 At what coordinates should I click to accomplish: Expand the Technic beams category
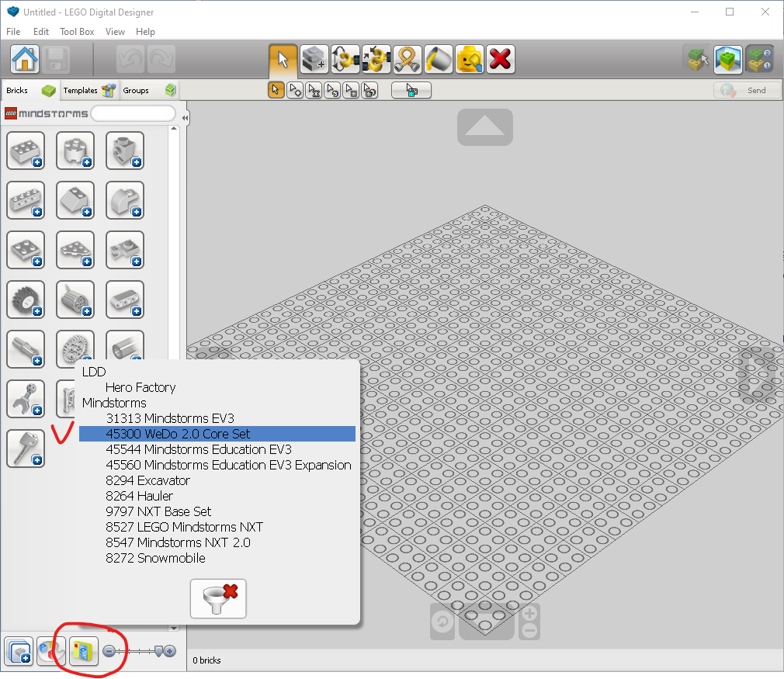125,300
